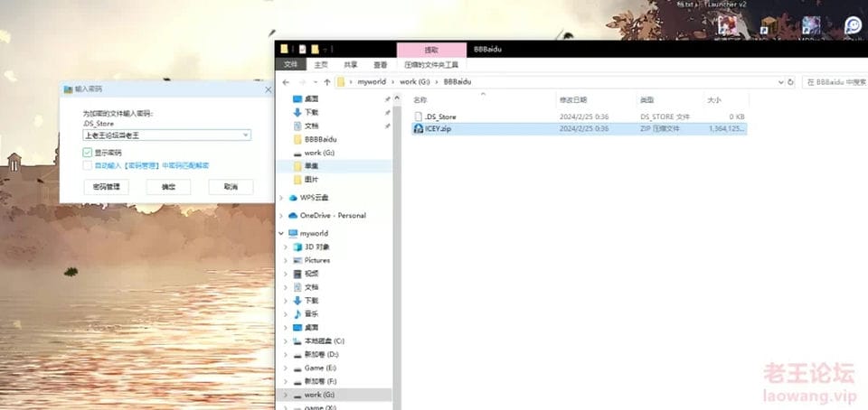Click the 密码管理 button
Viewport: 868px width, 410px height.
click(x=107, y=187)
